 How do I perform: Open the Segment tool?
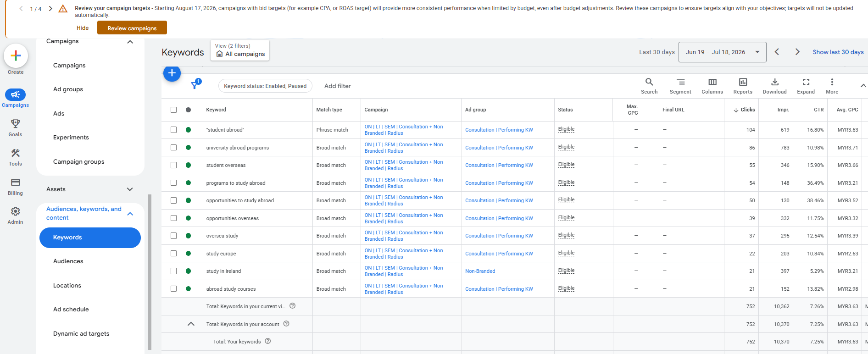(680, 86)
